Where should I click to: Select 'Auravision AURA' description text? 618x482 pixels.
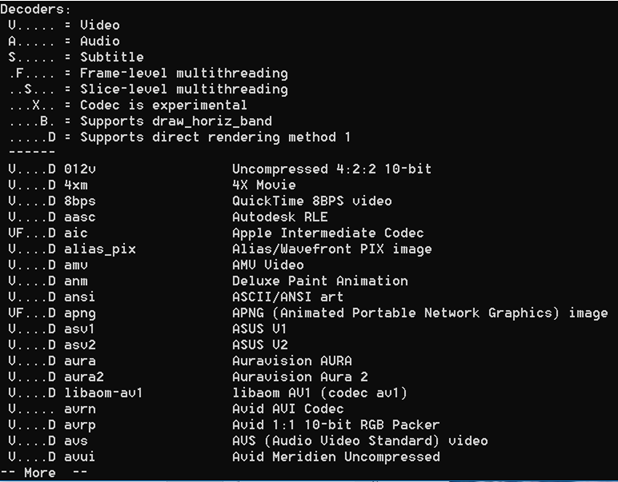pyautogui.click(x=292, y=361)
